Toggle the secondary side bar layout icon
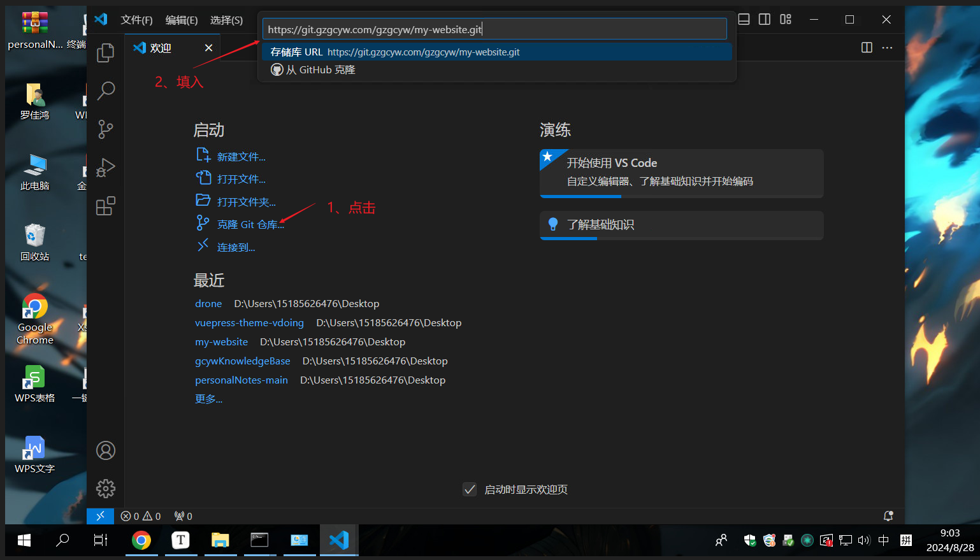The width and height of the screenshot is (980, 560). tap(765, 20)
